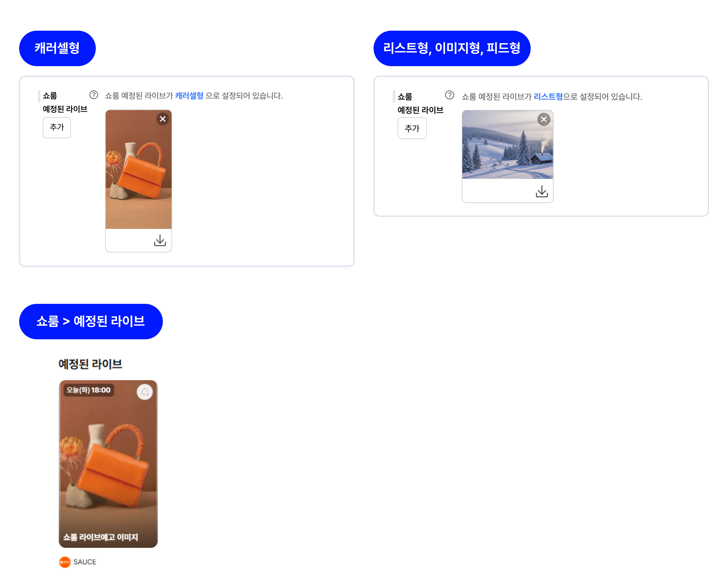Click the 추가 button in list-type panel

click(412, 128)
